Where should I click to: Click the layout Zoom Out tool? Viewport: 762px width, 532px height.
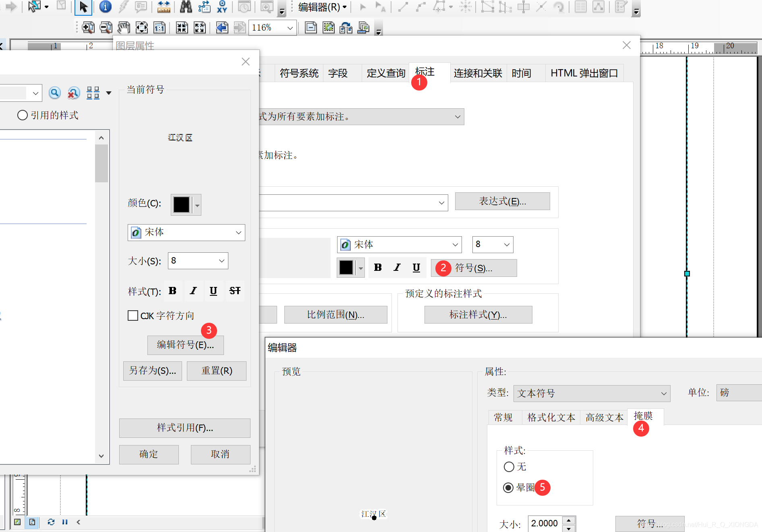tap(106, 28)
